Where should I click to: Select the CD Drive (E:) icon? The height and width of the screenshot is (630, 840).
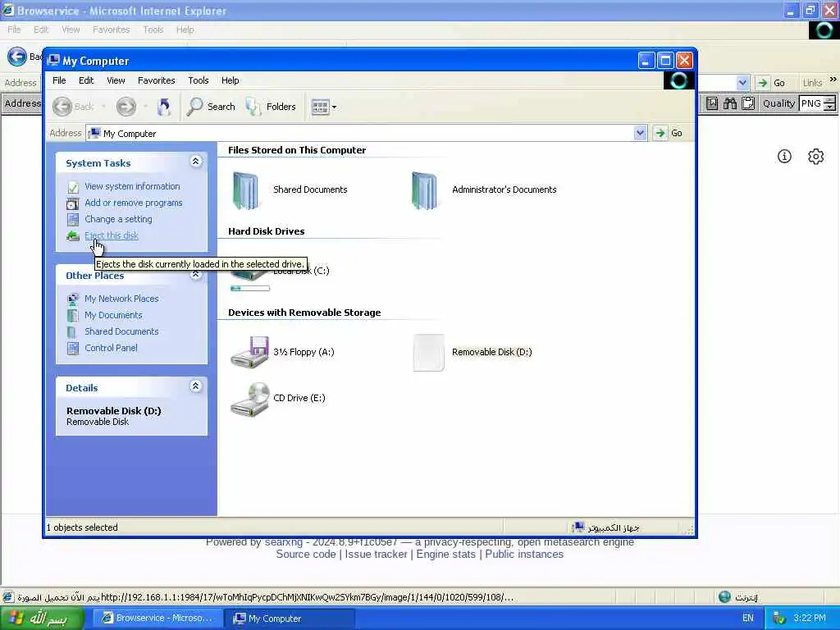249,399
